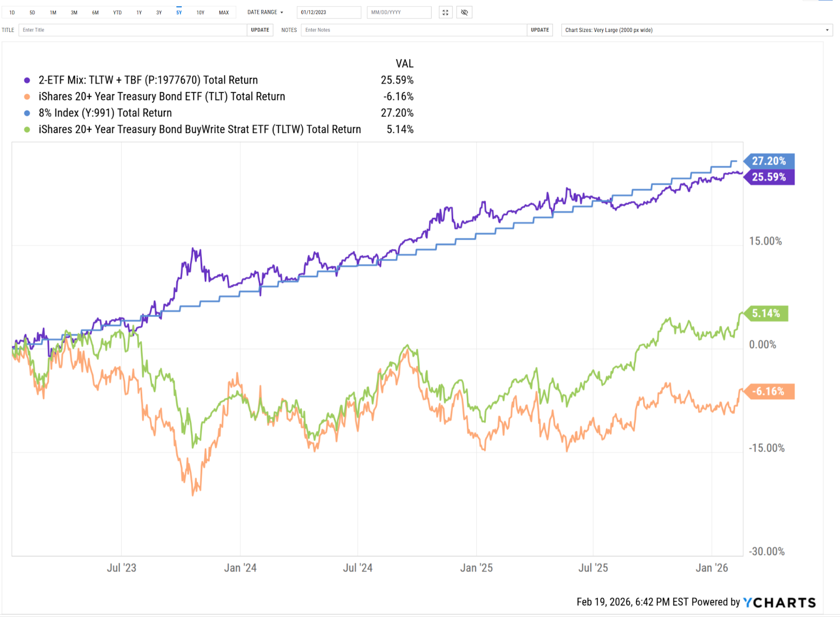The width and height of the screenshot is (840, 617).
Task: Select the 1Y time range tab
Action: coord(139,13)
